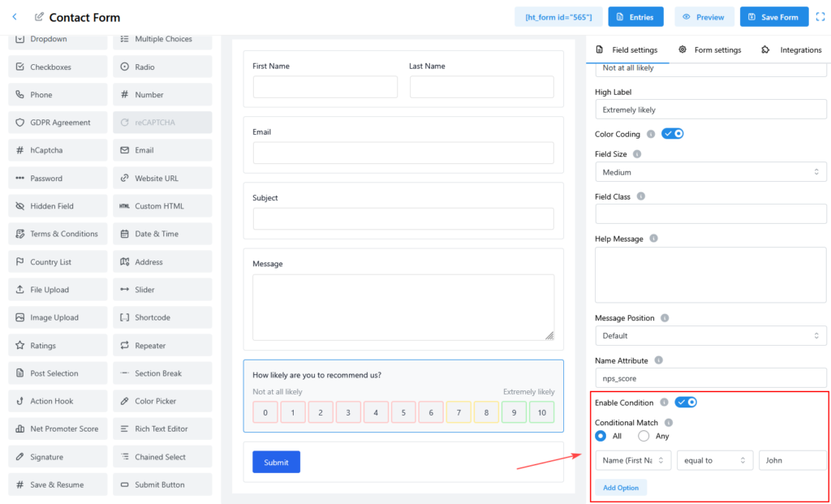This screenshot has height=504, width=831.
Task: Toggle fullscreen mode icon in top bar
Action: coord(820,17)
